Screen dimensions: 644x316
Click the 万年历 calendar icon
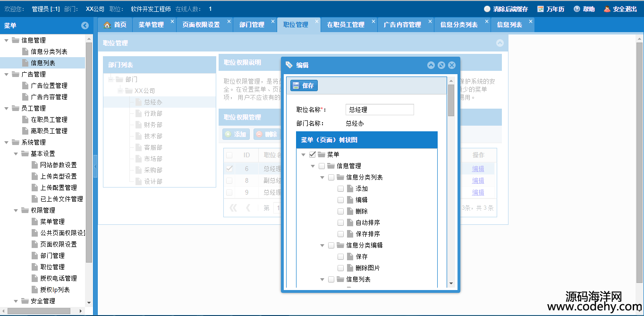pos(541,9)
